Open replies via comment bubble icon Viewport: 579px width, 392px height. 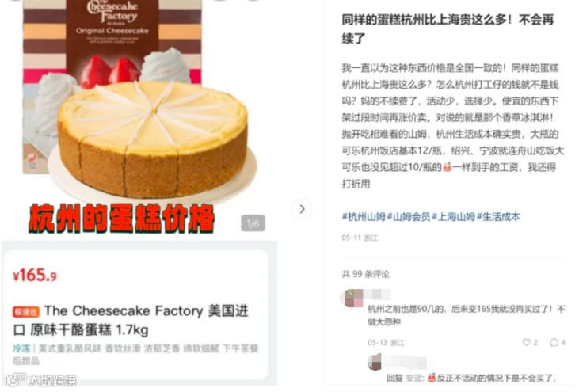(554, 343)
